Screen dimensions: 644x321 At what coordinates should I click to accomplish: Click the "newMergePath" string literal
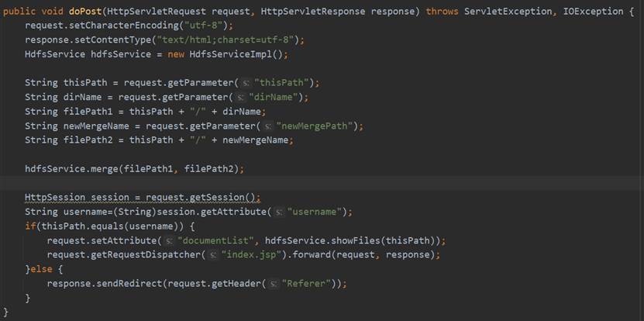point(315,126)
